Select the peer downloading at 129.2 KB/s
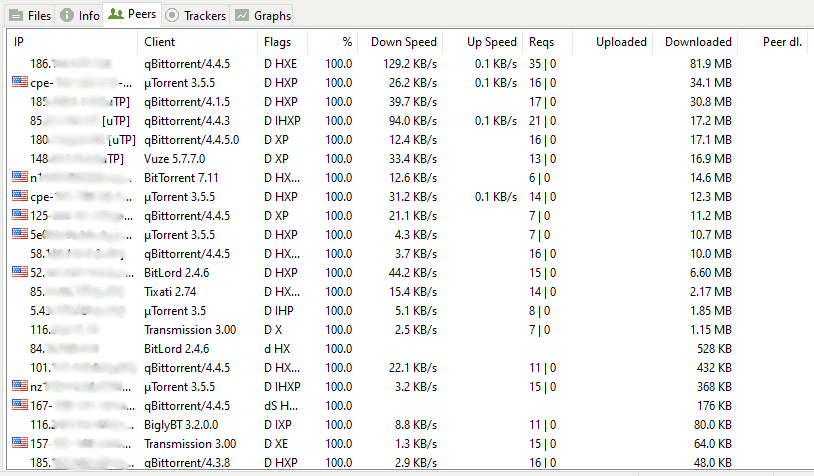Screen dimensions: 814x476 tap(408, 64)
